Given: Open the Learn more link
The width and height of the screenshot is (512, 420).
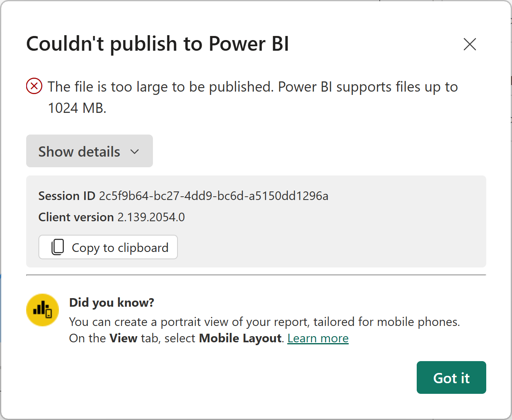Looking at the screenshot, I should [x=318, y=338].
